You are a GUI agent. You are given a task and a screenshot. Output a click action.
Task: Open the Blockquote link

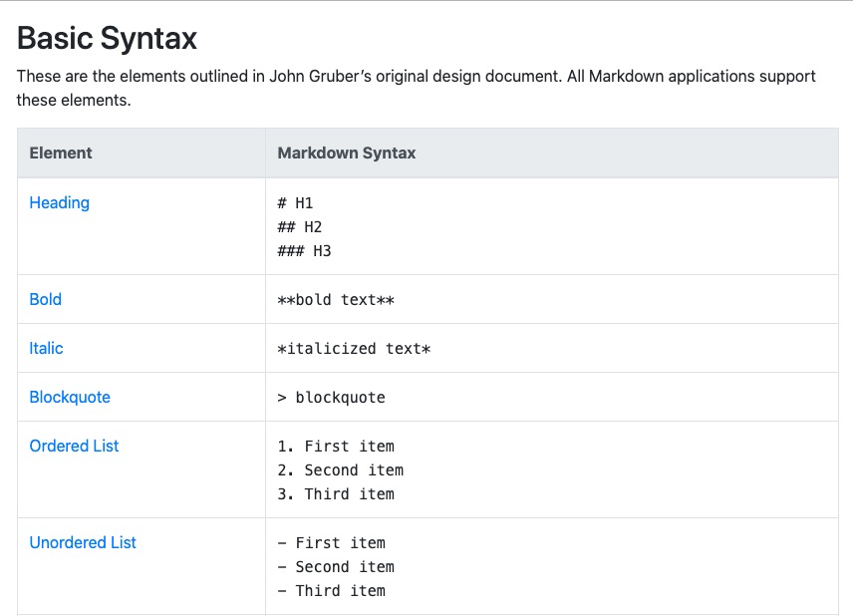(70, 398)
